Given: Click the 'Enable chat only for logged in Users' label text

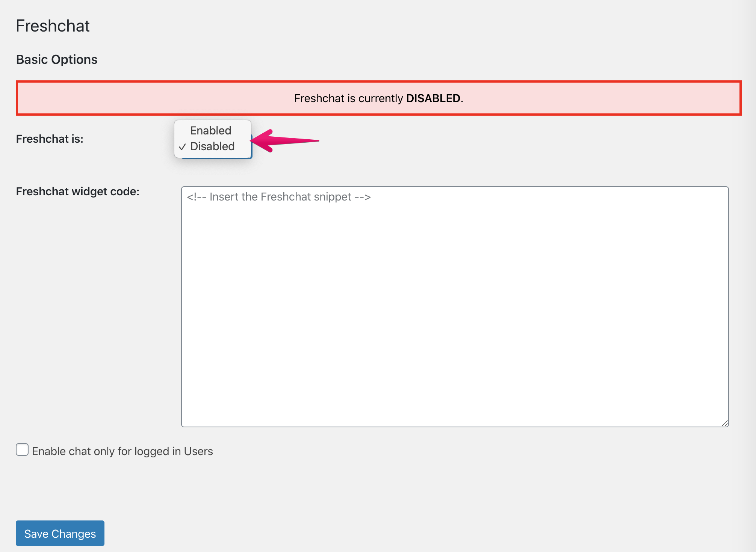Looking at the screenshot, I should pyautogui.click(x=122, y=451).
